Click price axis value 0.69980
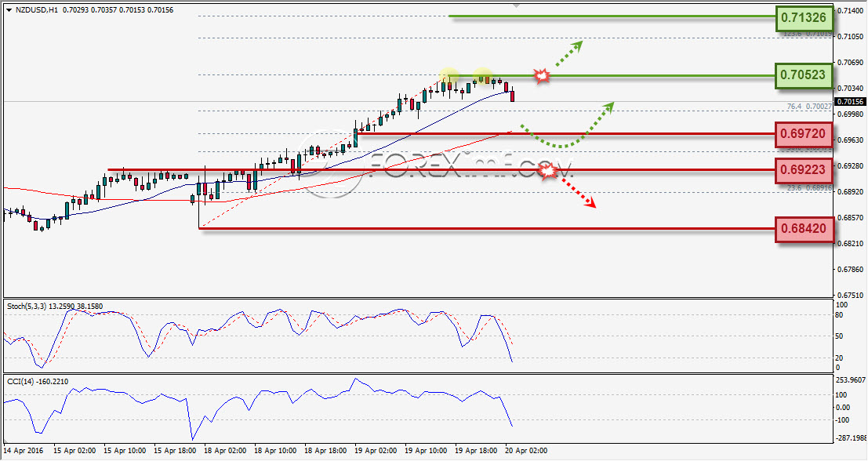This screenshot has width=868, height=461. (851, 114)
